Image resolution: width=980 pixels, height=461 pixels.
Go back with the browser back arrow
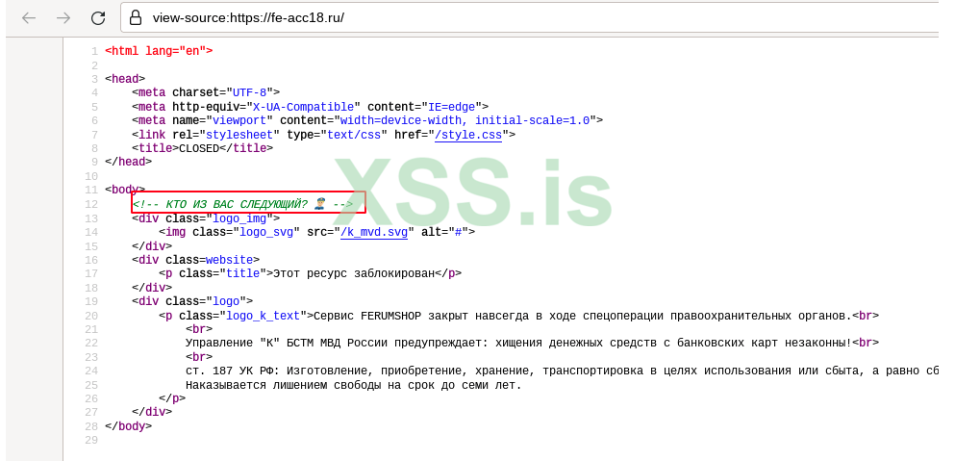[29, 18]
